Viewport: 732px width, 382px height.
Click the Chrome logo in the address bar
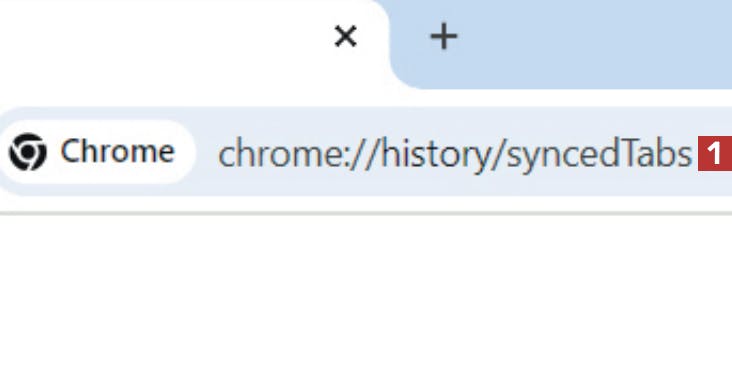[x=28, y=152]
